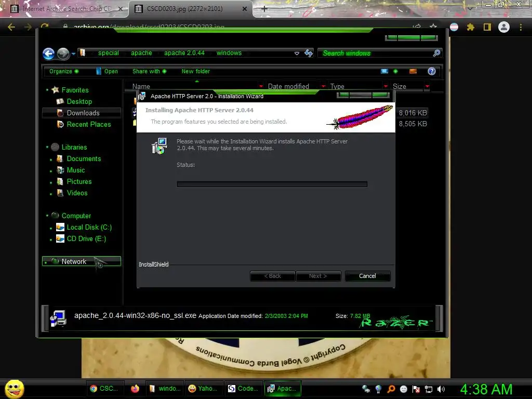Screen dimensions: 532x399
Task: Open the Pictures library
Action: [x=79, y=181]
